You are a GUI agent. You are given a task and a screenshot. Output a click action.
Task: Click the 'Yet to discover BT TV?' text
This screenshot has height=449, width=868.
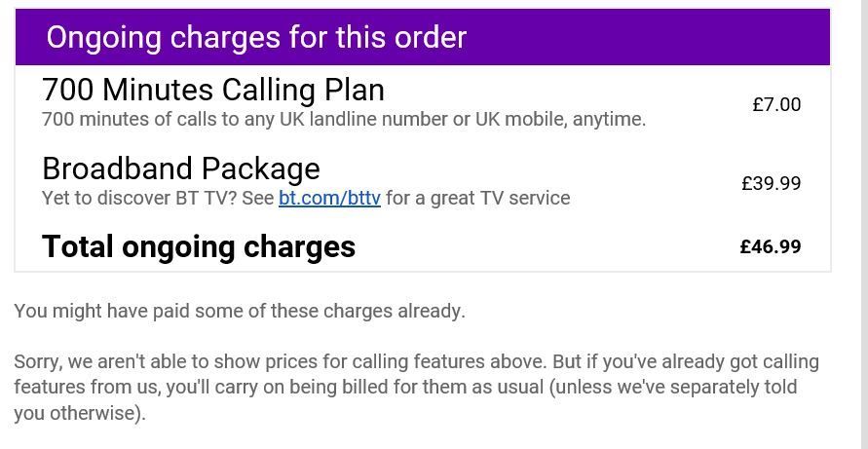point(146,198)
